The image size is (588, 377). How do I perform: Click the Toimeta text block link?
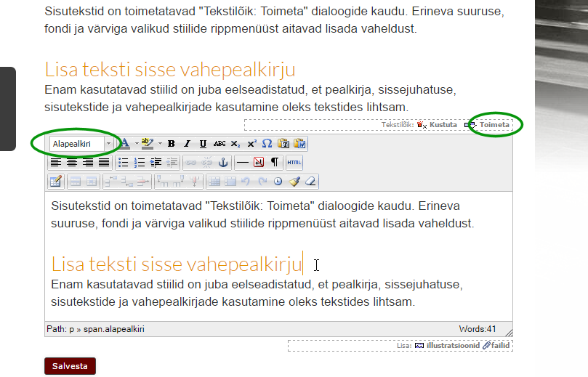(494, 125)
